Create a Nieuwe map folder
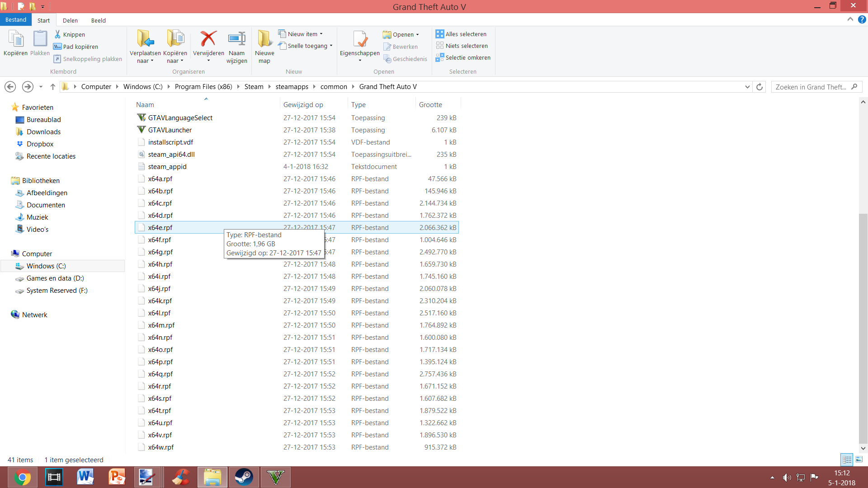 264,47
